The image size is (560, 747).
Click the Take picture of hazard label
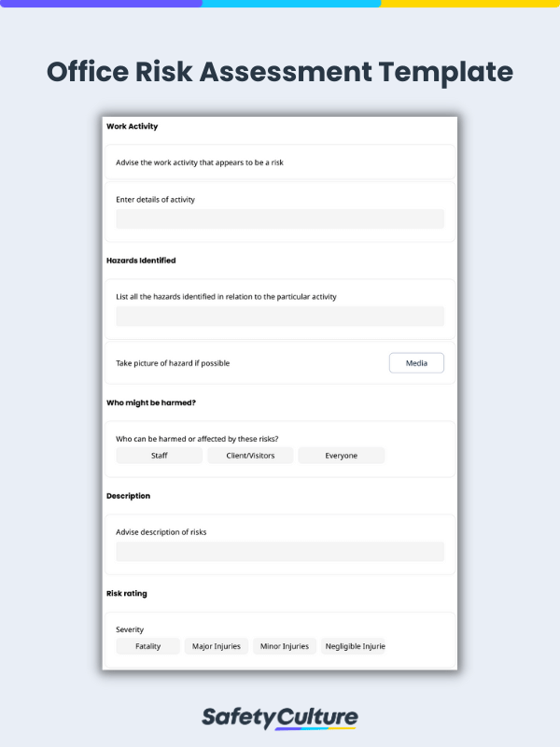173,363
